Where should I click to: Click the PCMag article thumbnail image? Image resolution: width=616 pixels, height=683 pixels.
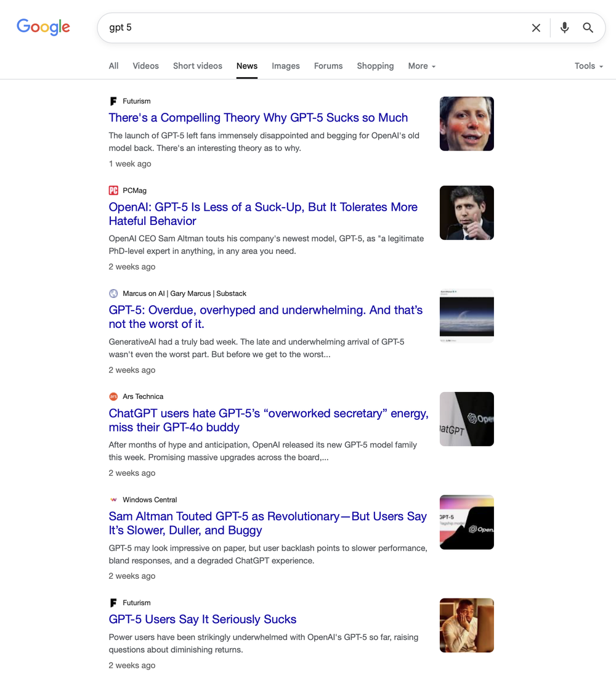[467, 213]
